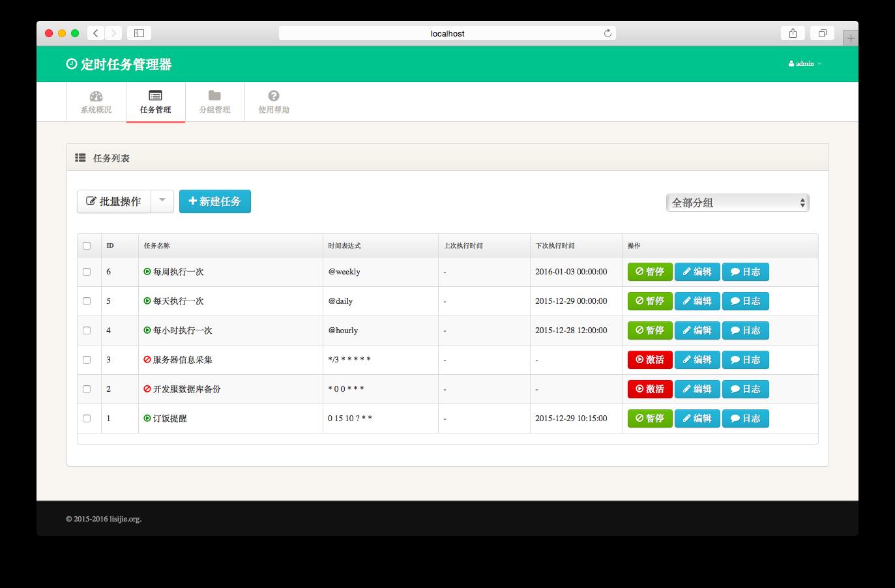This screenshot has height=588, width=895.
Task: Click the 分组管理 folder icon
Action: point(214,96)
